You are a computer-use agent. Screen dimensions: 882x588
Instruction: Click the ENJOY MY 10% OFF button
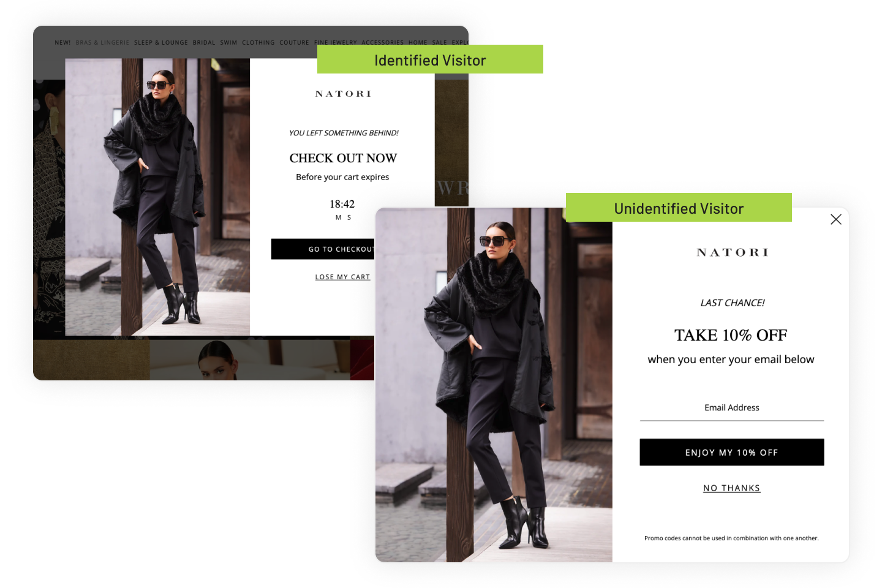point(731,452)
